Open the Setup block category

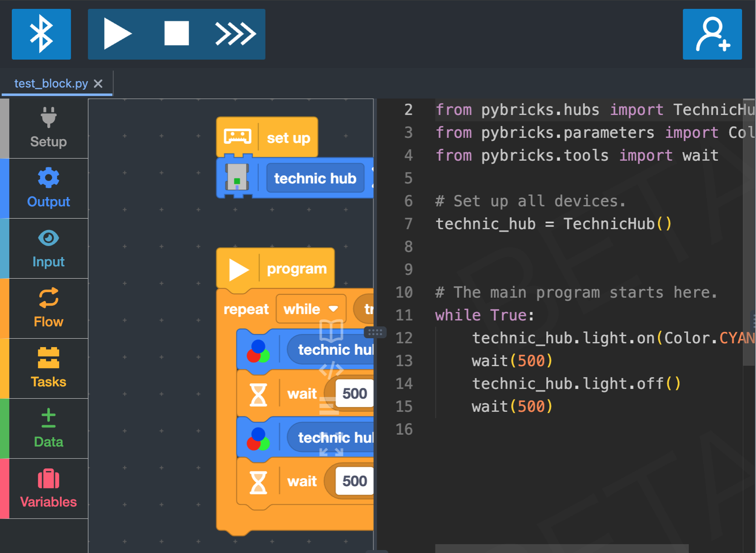(49, 128)
